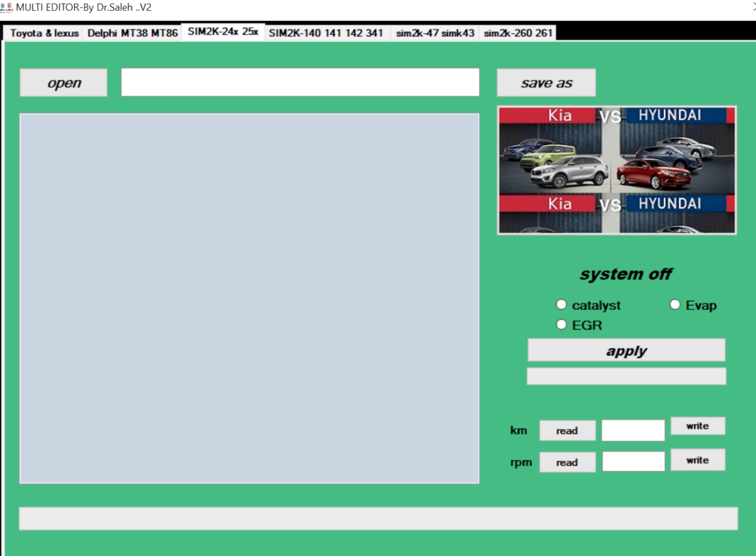The height and width of the screenshot is (556, 756).
Task: Click read button for rpm
Action: point(567,462)
